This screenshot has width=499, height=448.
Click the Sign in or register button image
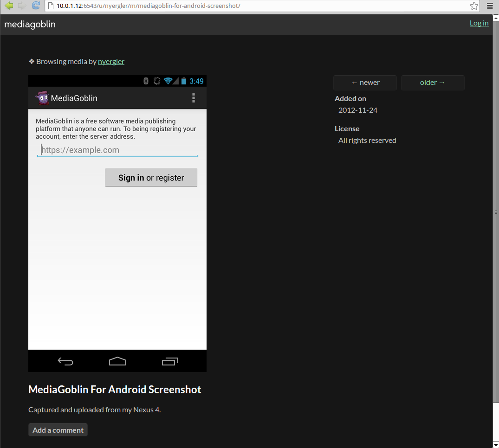click(151, 178)
